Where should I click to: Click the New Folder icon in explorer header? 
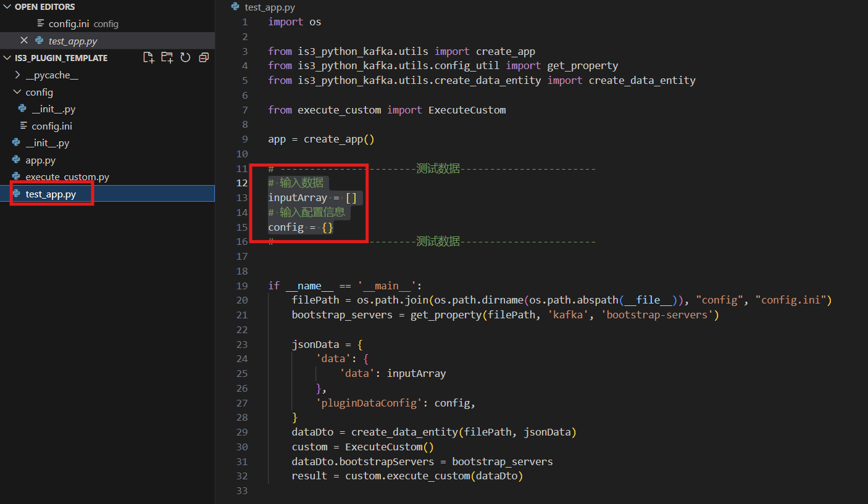[167, 57]
